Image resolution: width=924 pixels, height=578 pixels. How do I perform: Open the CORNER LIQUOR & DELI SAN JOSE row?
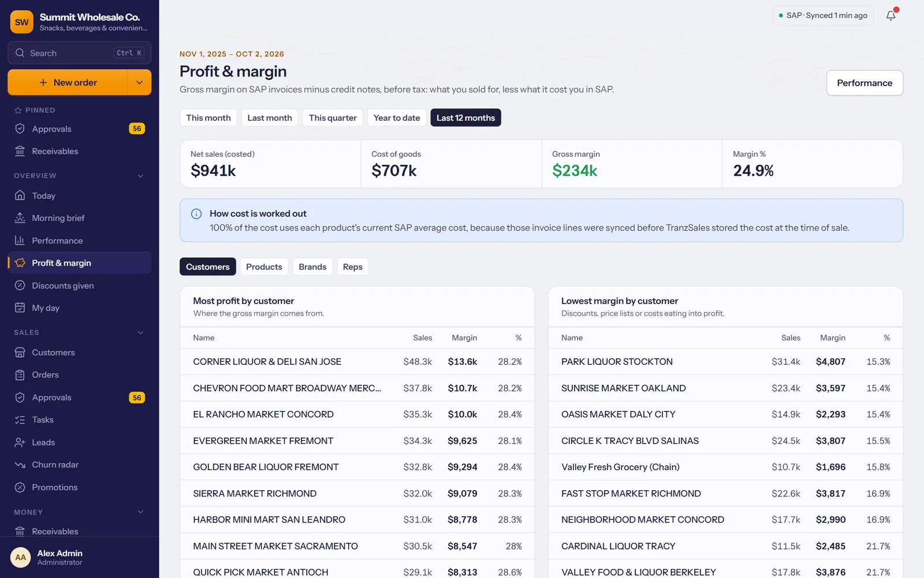[357, 362]
